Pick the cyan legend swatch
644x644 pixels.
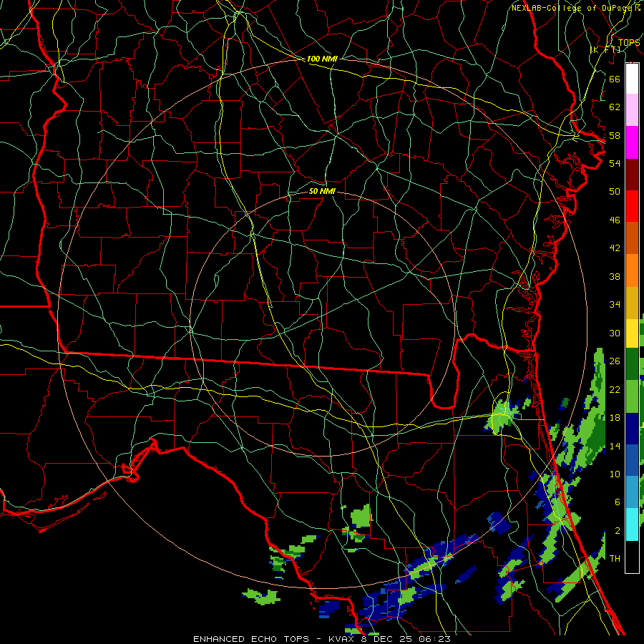(x=632, y=525)
